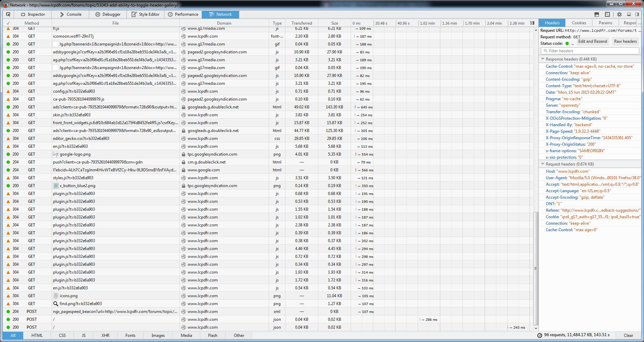The width and height of the screenshot is (644, 342).
Task: Select the ca-pub-7935261044099979.js request row
Action: click(x=269, y=99)
